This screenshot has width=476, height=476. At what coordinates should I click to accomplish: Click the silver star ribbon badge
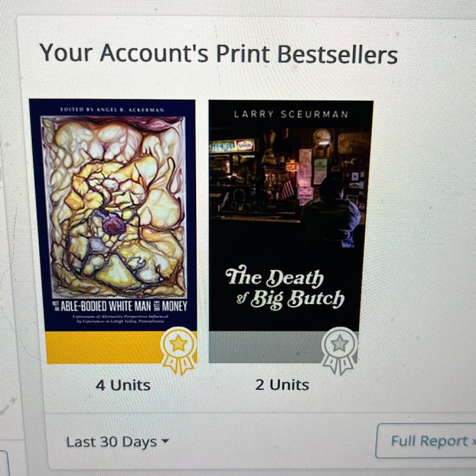340,351
